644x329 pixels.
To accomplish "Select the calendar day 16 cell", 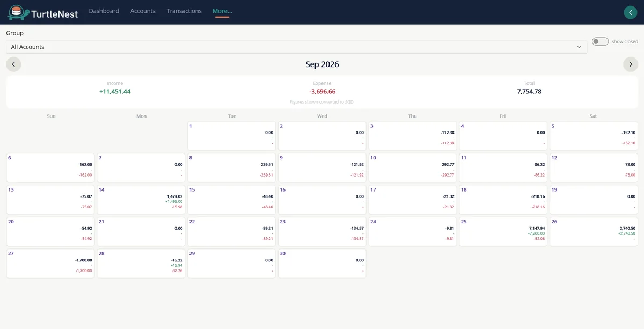I will click(322, 200).
